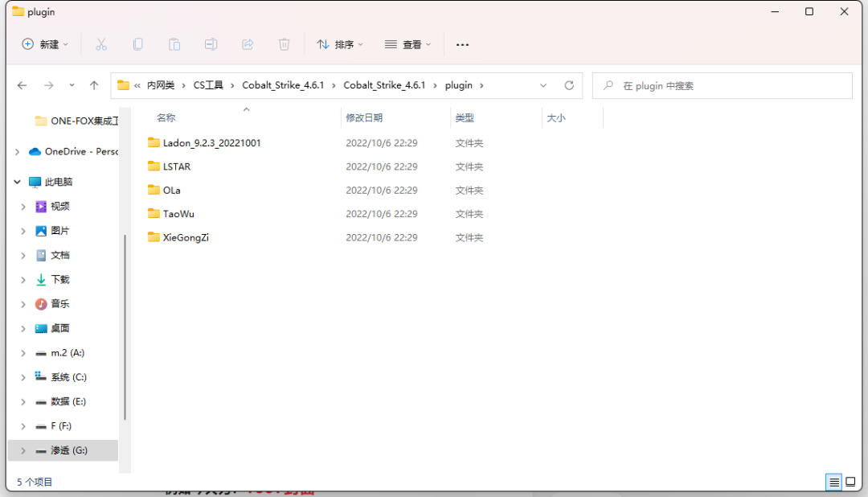The image size is (868, 497).
Task: Click the search magnifier icon
Action: (x=608, y=85)
